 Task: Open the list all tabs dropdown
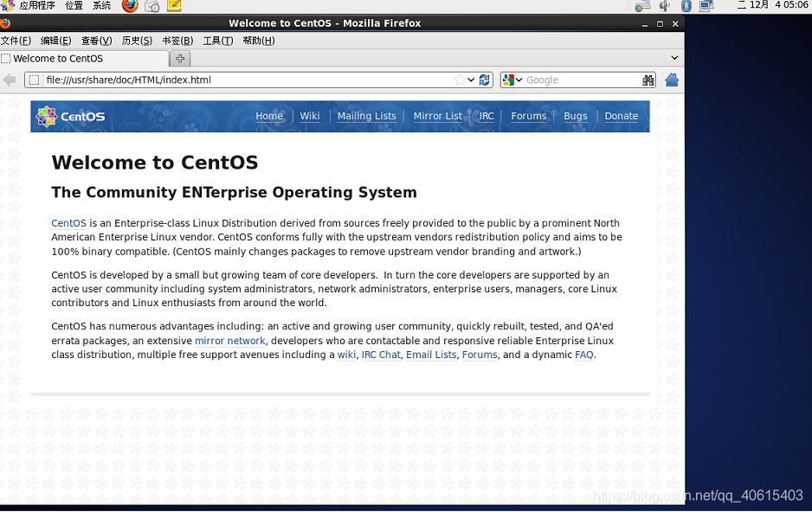click(x=674, y=58)
